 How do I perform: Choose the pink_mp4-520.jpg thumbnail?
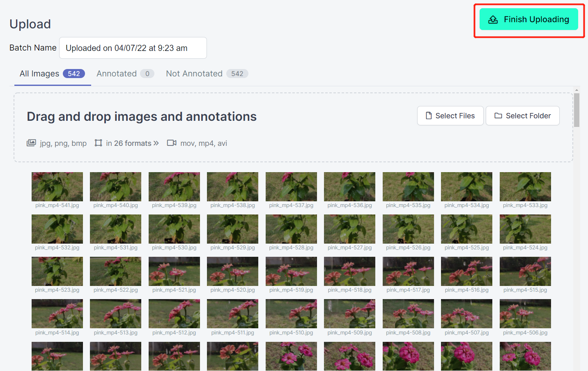(x=233, y=272)
